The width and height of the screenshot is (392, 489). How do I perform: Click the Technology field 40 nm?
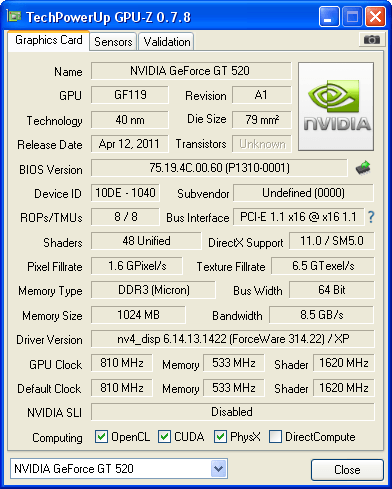pos(130,120)
